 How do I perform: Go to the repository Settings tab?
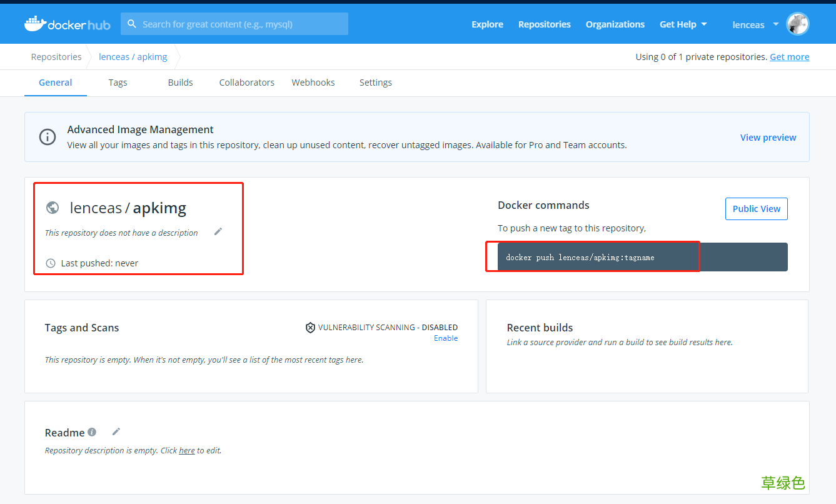375,83
